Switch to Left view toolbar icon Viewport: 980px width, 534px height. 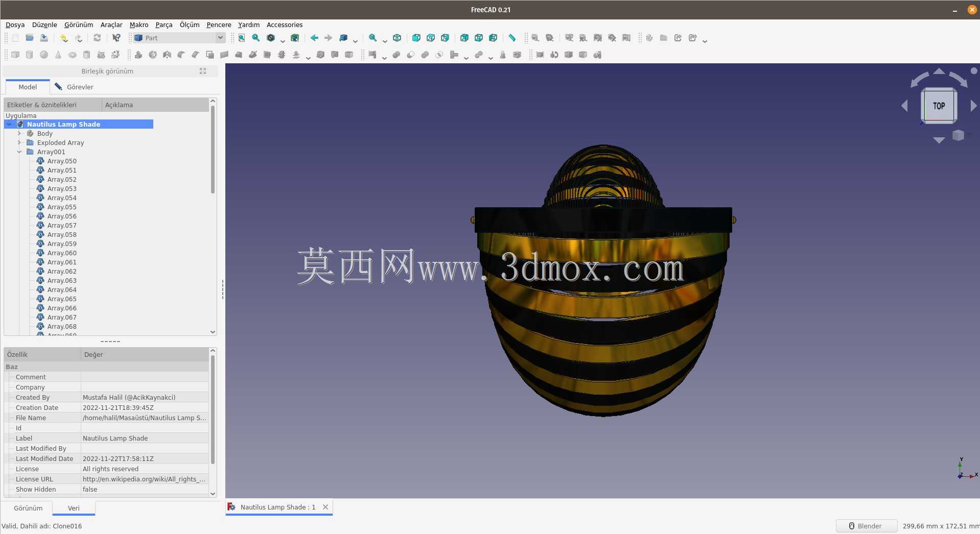click(x=493, y=38)
